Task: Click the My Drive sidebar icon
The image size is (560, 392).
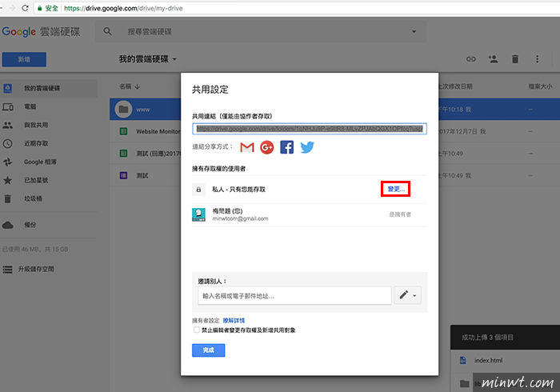Action: 7,88
